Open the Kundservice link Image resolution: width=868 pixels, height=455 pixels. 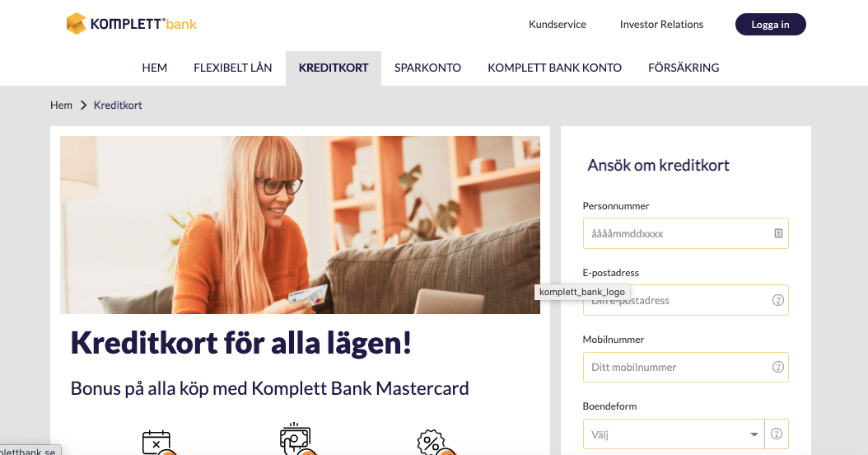557,25
